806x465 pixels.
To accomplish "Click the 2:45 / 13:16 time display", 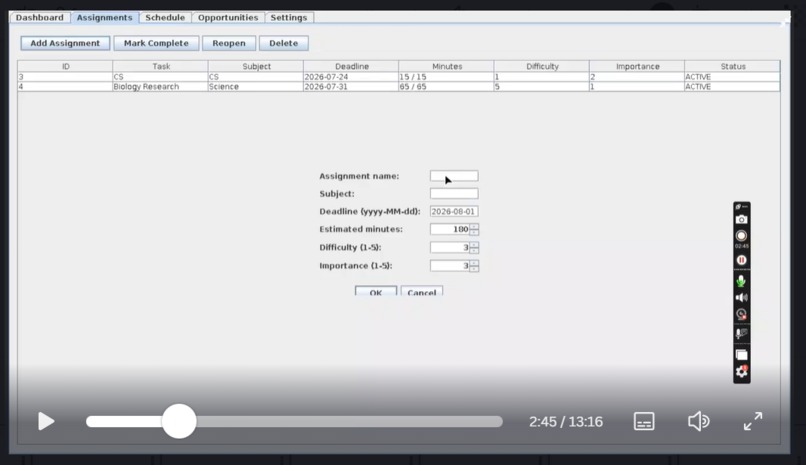I will 566,422.
